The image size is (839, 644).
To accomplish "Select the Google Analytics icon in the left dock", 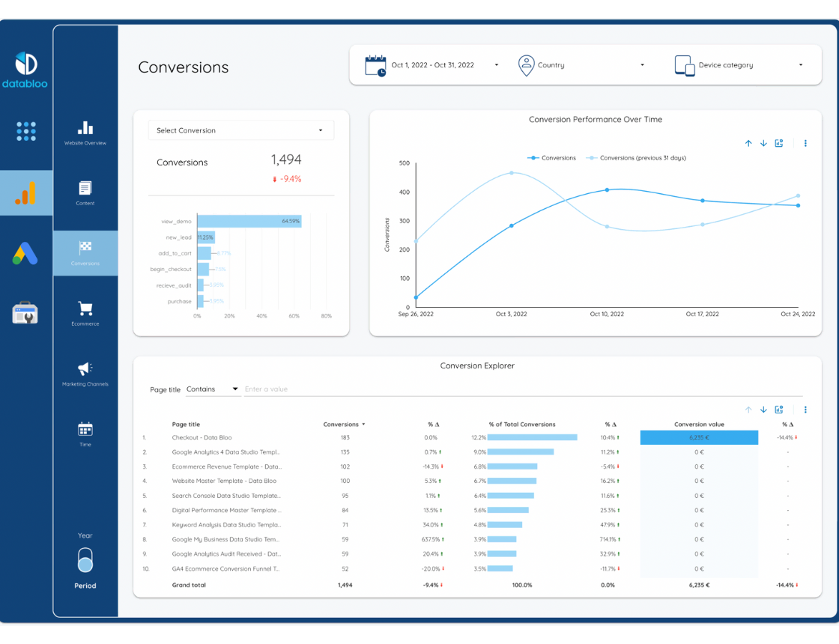I will pos(25,192).
